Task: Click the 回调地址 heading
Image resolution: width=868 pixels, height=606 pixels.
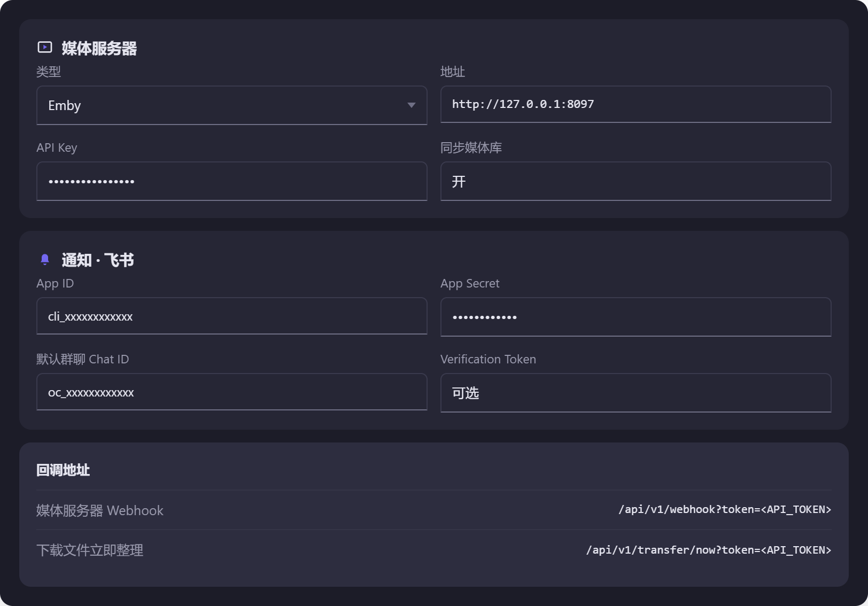Action: [63, 470]
